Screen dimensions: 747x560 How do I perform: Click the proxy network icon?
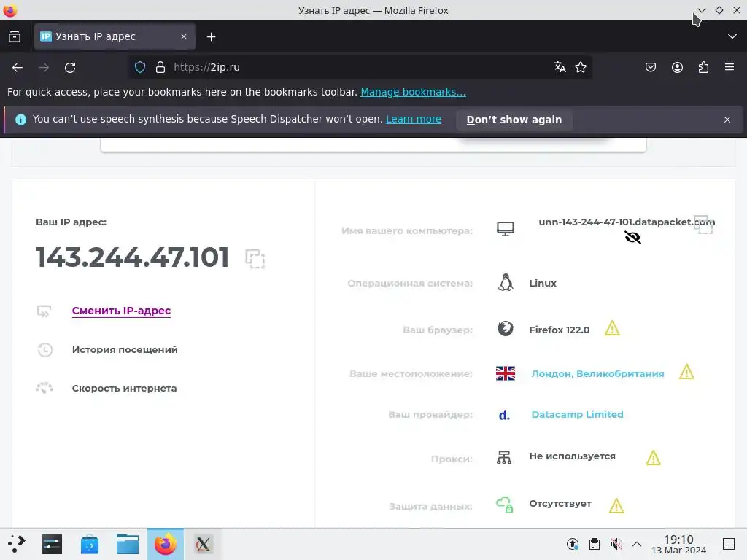504,458
